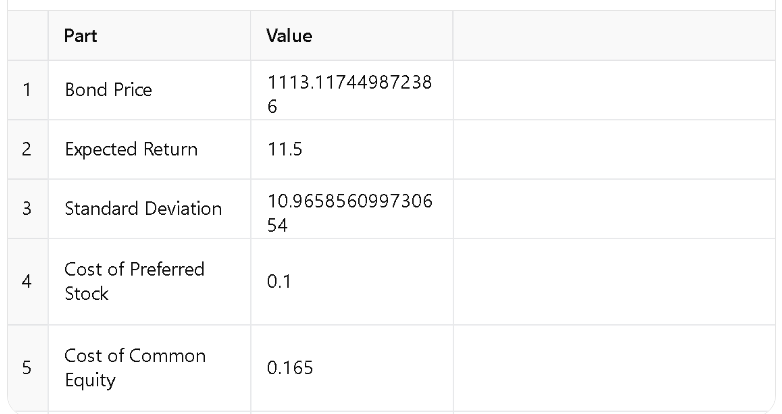Select row number 4
The width and height of the screenshot is (782, 414).
[x=27, y=281]
